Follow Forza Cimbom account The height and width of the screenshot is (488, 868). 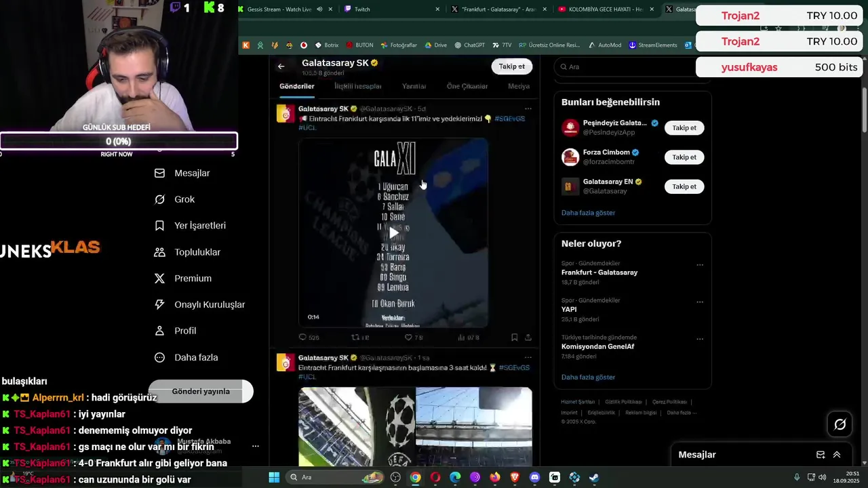684,157
